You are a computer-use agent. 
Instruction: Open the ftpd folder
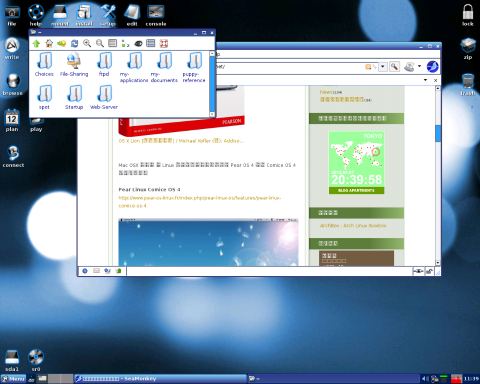[x=104, y=65]
